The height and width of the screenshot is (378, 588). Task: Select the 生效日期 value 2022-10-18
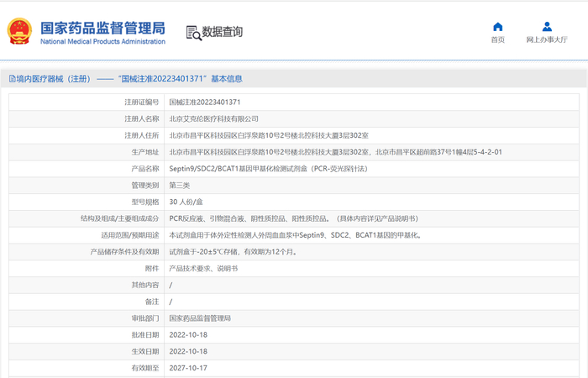[x=188, y=351]
